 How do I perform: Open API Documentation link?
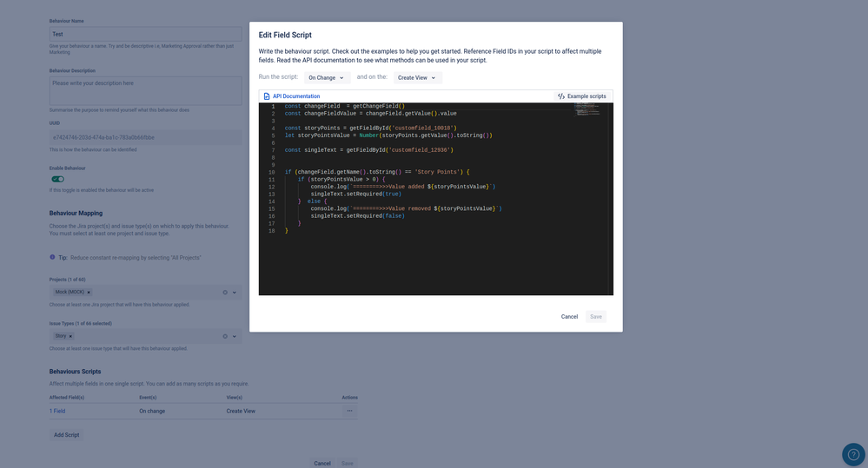tap(296, 96)
